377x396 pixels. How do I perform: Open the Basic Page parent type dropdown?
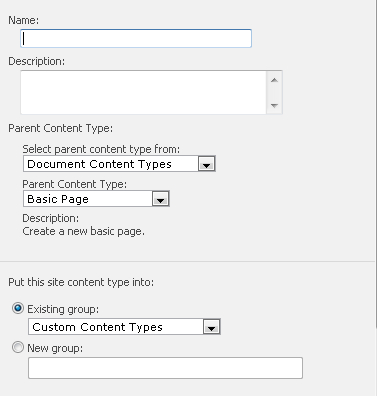[x=96, y=199]
